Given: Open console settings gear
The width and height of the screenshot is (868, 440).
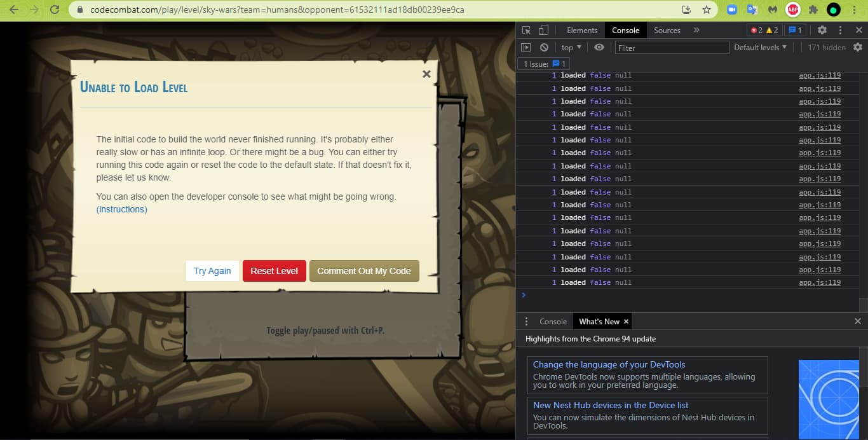Looking at the screenshot, I should click(858, 47).
